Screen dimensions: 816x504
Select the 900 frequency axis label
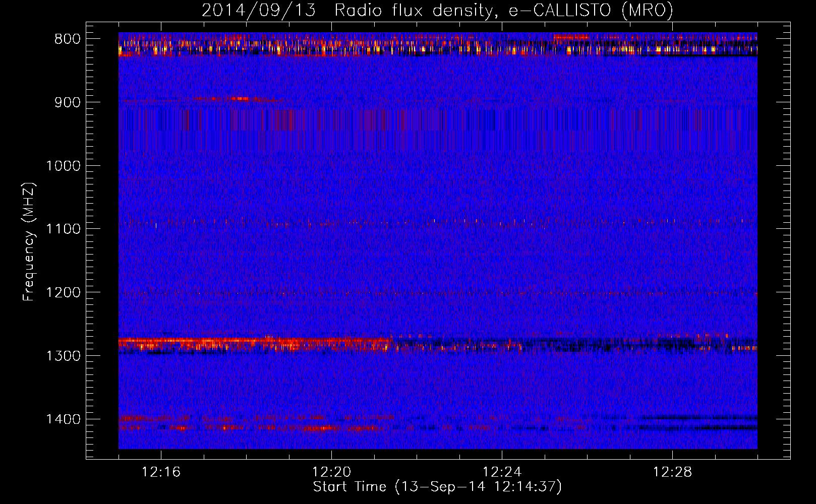67,102
